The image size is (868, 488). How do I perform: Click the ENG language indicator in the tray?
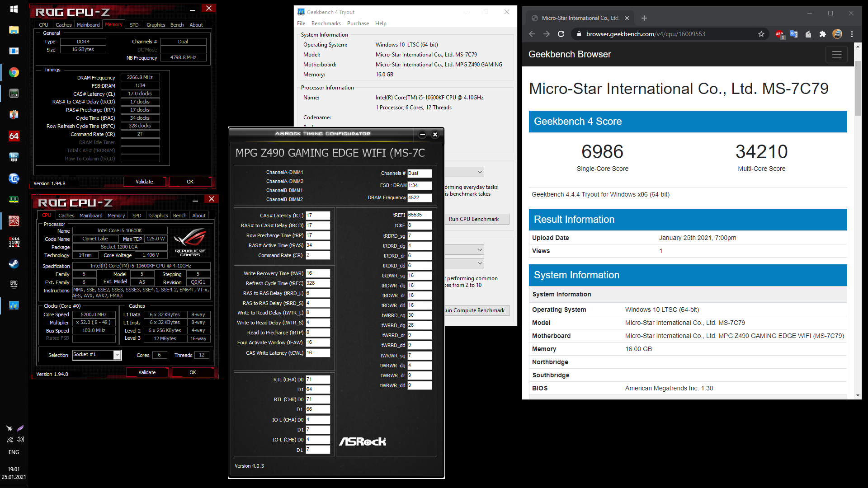click(x=14, y=452)
